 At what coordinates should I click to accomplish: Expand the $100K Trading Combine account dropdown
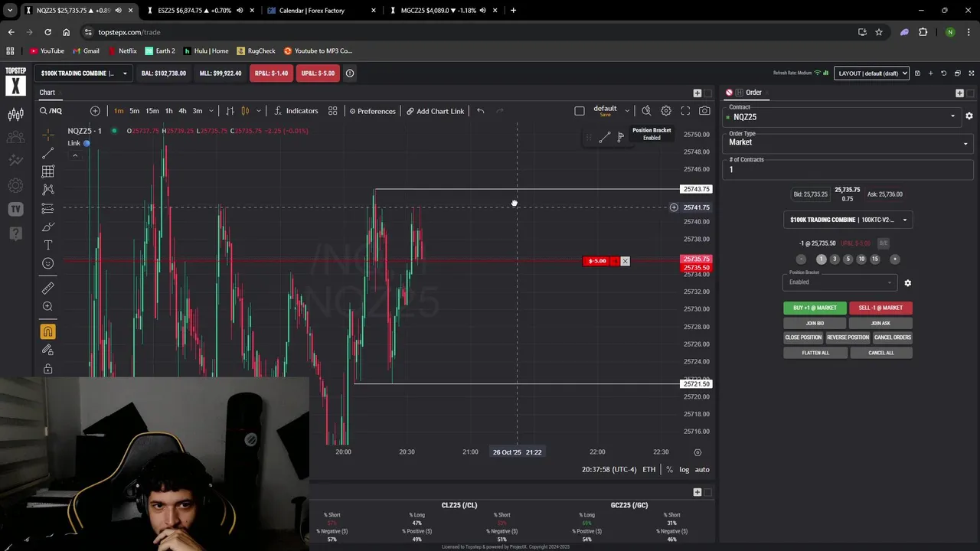[x=85, y=73]
